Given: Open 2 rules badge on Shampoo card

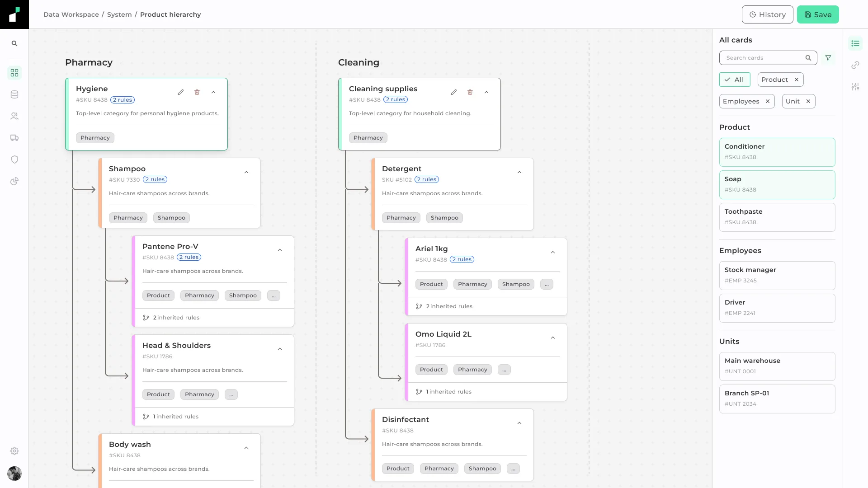Looking at the screenshot, I should [155, 179].
